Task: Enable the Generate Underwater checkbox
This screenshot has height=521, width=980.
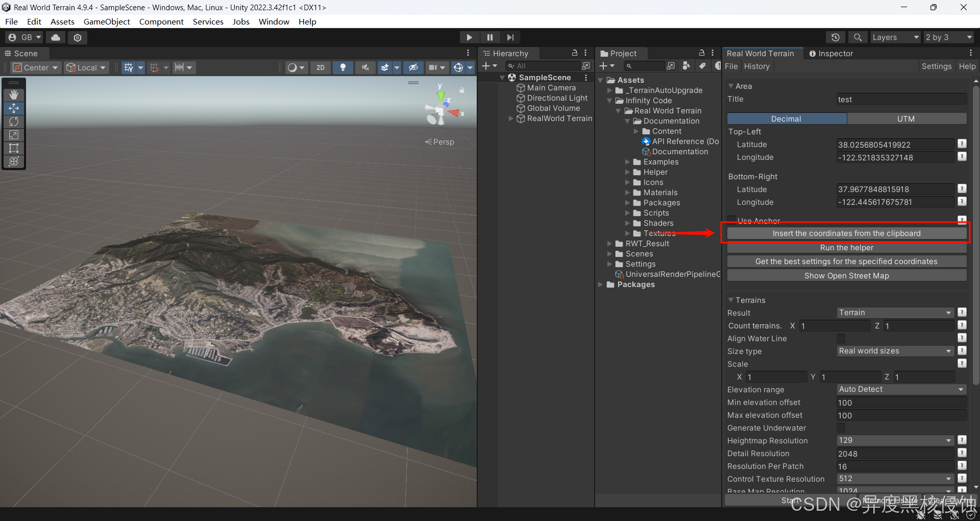Action: [x=841, y=428]
